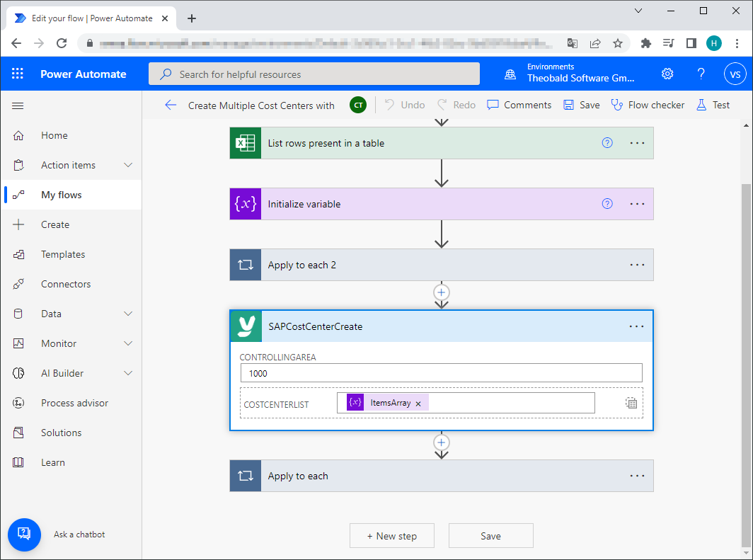Click the Learn book icon
Screen dimensions: 753x560
(18, 462)
